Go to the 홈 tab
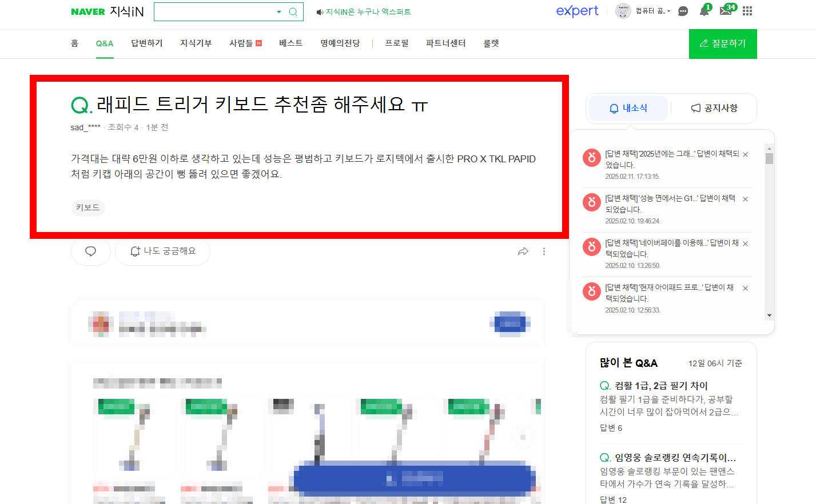This screenshot has height=504, width=816. [x=74, y=43]
